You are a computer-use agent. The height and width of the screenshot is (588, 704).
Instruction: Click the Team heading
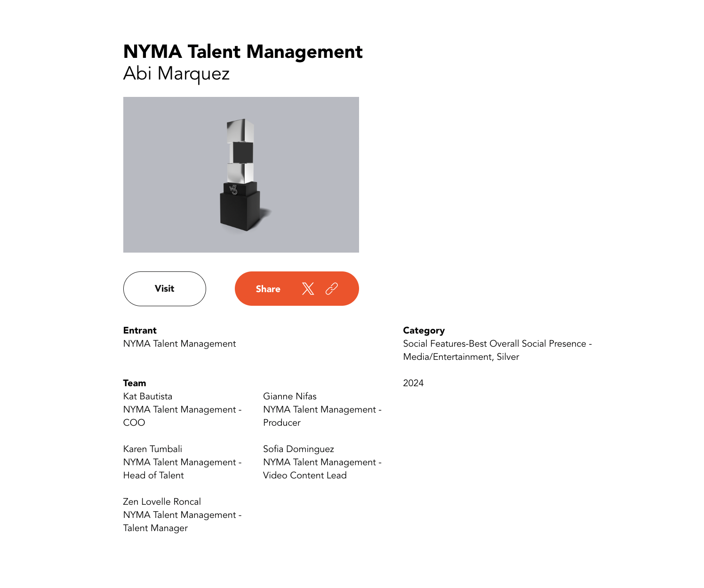[x=135, y=383]
